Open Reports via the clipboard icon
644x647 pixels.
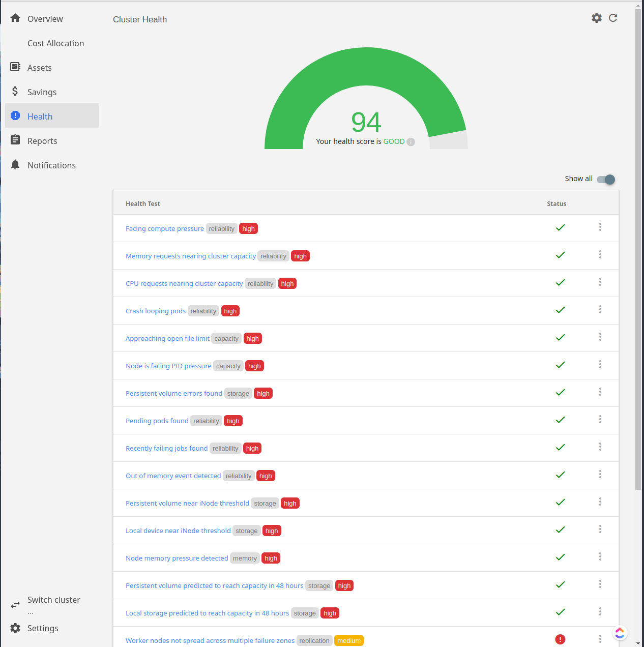tap(15, 140)
